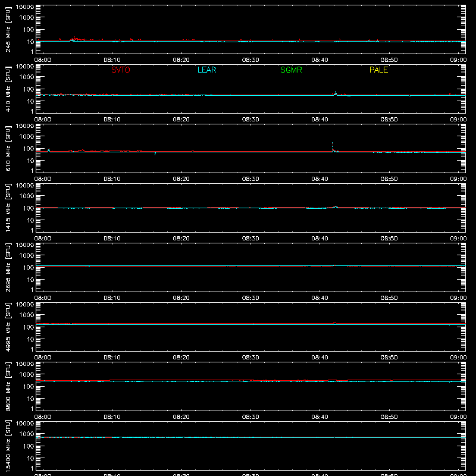Click the 09:00 tick under the 2695 MHz plot
The width and height of the screenshot is (476, 476).
[458, 298]
